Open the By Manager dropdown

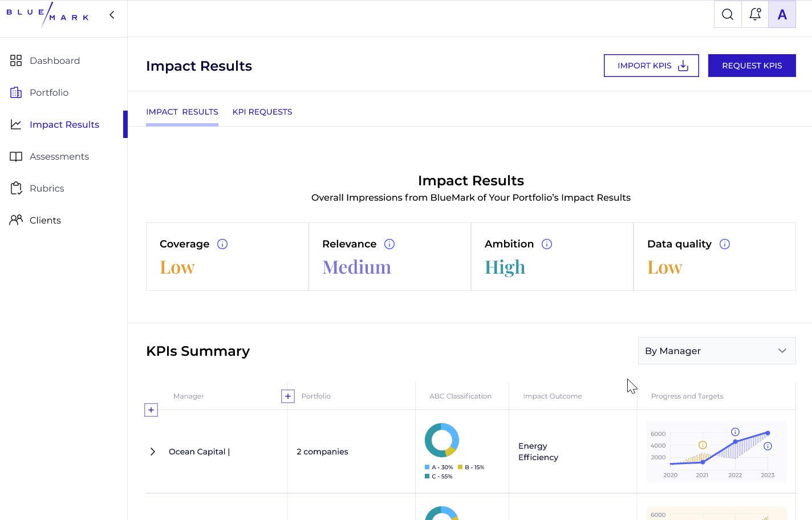coord(717,351)
